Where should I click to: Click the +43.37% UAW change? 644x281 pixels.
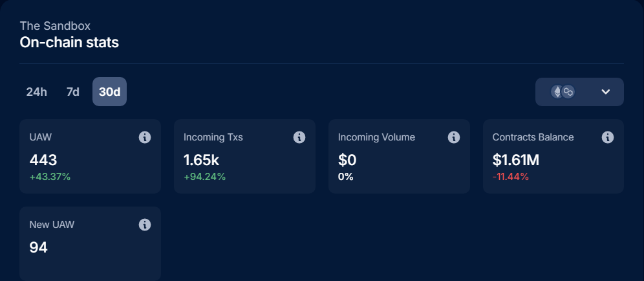point(50,177)
